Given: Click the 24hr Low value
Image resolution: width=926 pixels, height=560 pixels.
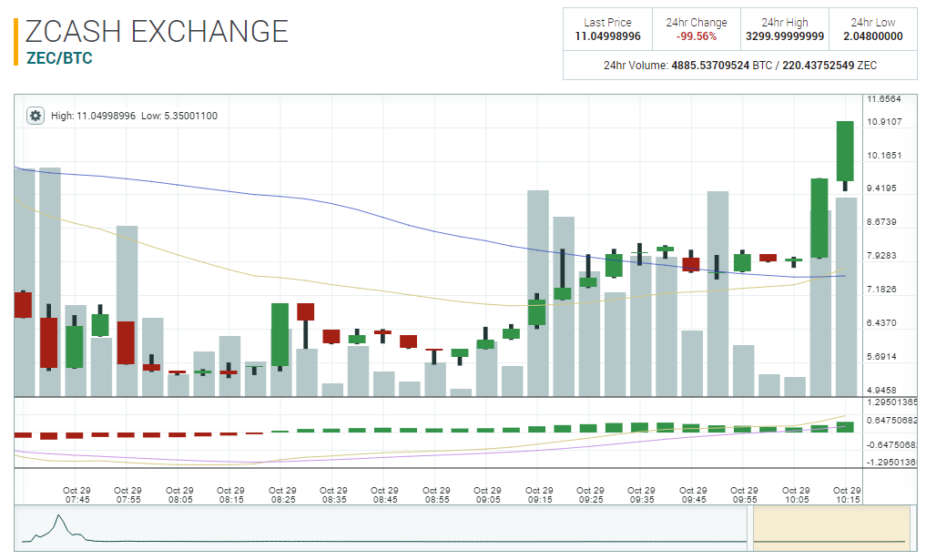Looking at the screenshot, I should pos(872,36).
